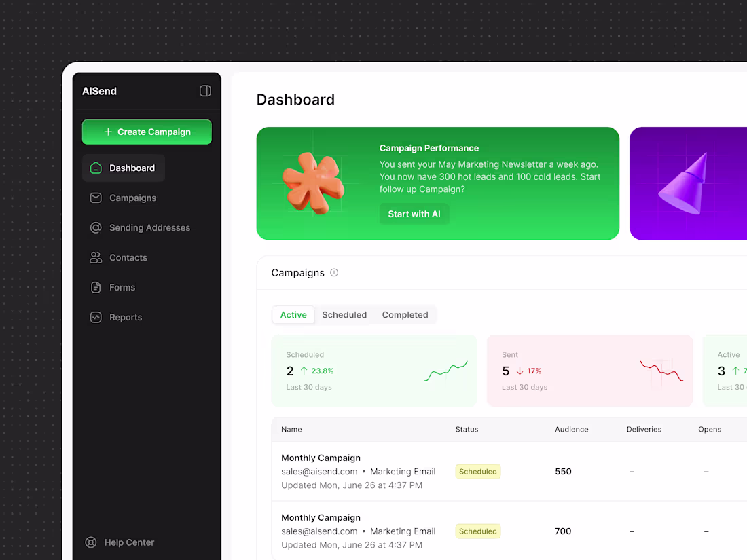Switch to the Scheduled tab
Image resolution: width=747 pixels, height=560 pixels.
tap(344, 315)
